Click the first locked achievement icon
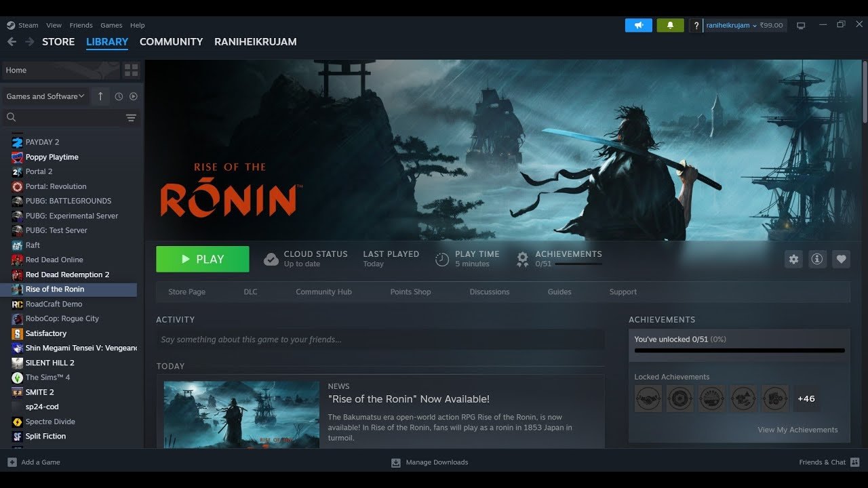Image resolution: width=868 pixels, height=488 pixels. click(648, 399)
